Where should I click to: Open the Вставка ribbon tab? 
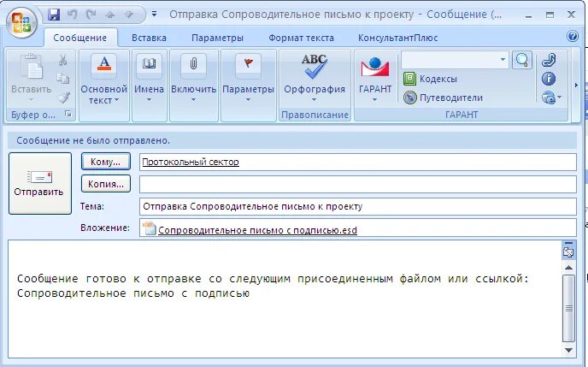149,38
